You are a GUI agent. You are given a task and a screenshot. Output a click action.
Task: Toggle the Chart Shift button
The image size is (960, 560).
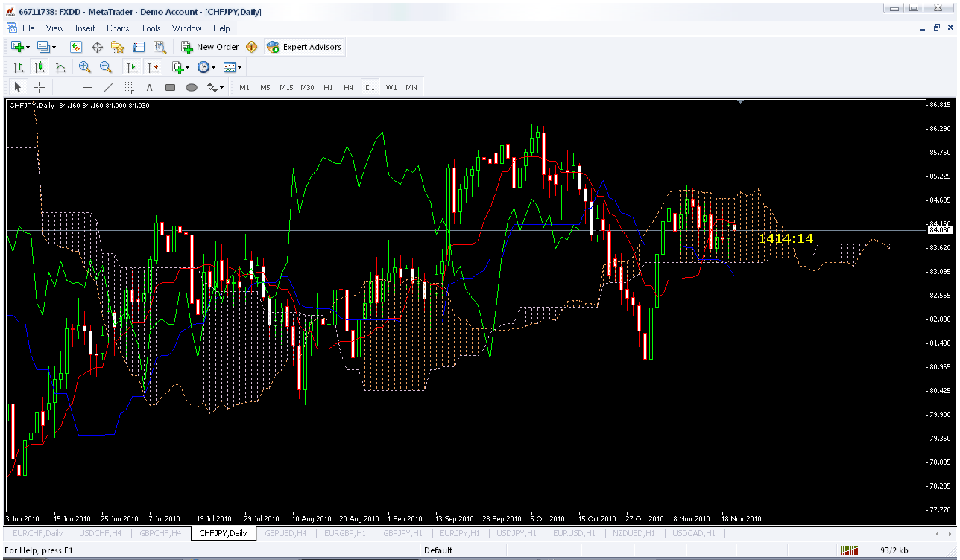coord(153,67)
